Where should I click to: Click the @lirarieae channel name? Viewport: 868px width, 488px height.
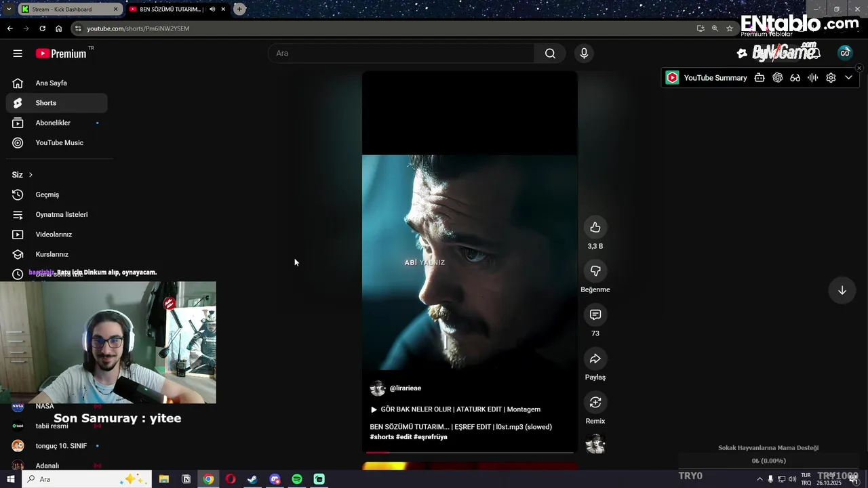(406, 388)
